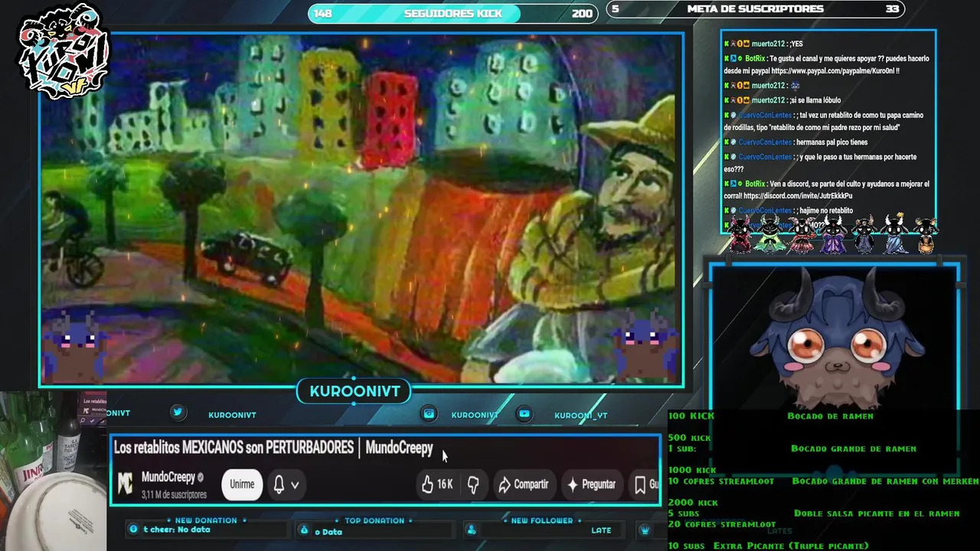Click the Compartir share button
The height and width of the screenshot is (551, 980).
click(x=523, y=484)
